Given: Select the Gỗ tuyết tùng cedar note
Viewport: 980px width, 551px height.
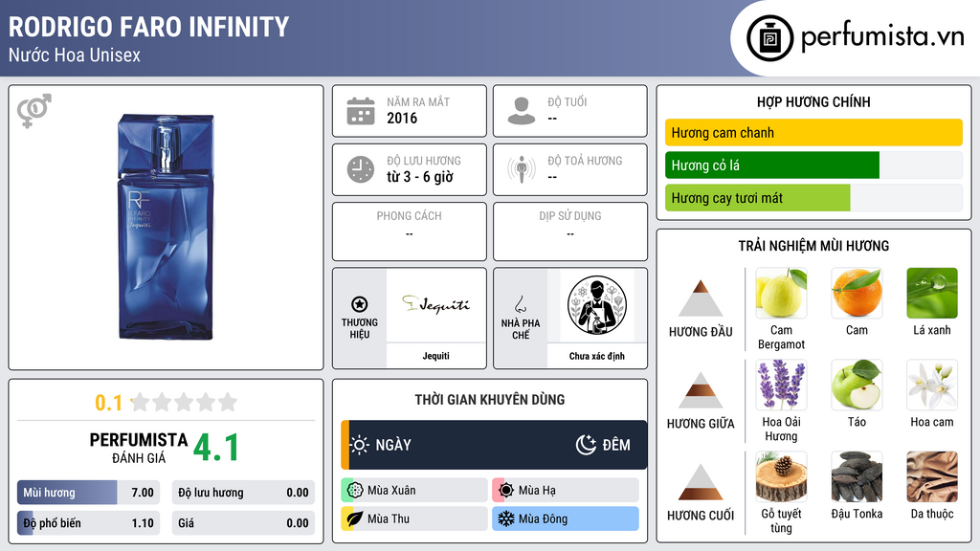Looking at the screenshot, I should [x=781, y=476].
